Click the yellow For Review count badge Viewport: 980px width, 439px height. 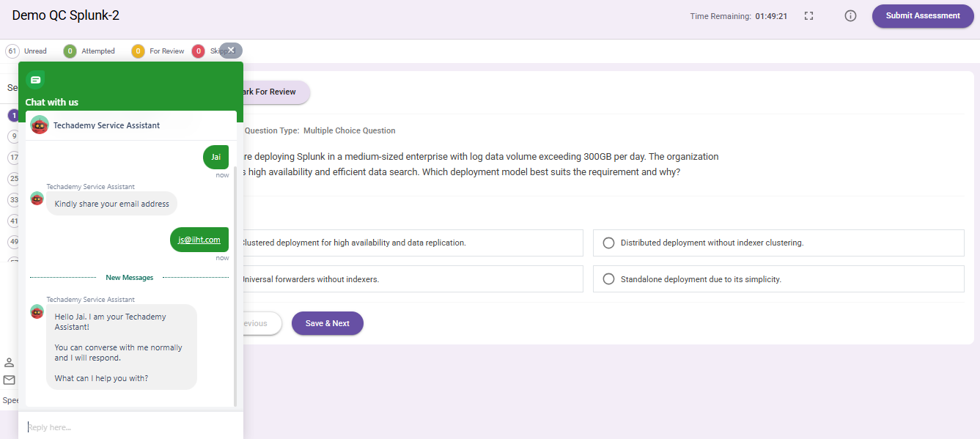138,51
